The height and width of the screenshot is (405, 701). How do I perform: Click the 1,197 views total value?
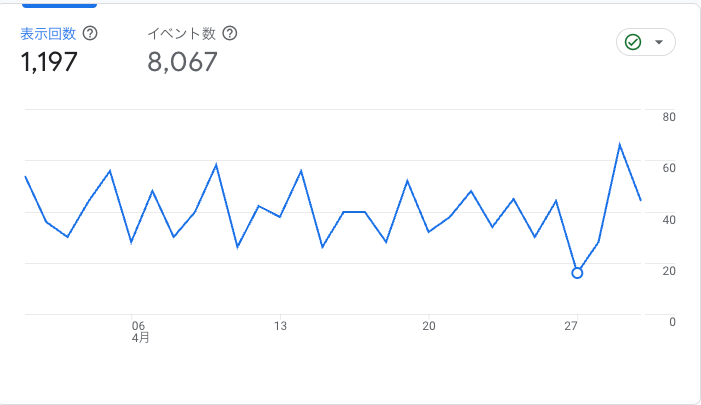pyautogui.click(x=49, y=62)
